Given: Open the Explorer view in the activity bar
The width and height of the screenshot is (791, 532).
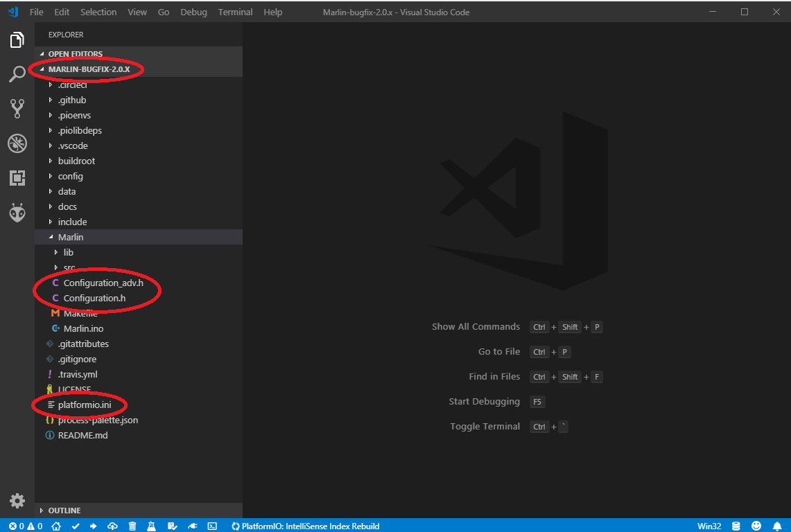Looking at the screenshot, I should [x=17, y=40].
